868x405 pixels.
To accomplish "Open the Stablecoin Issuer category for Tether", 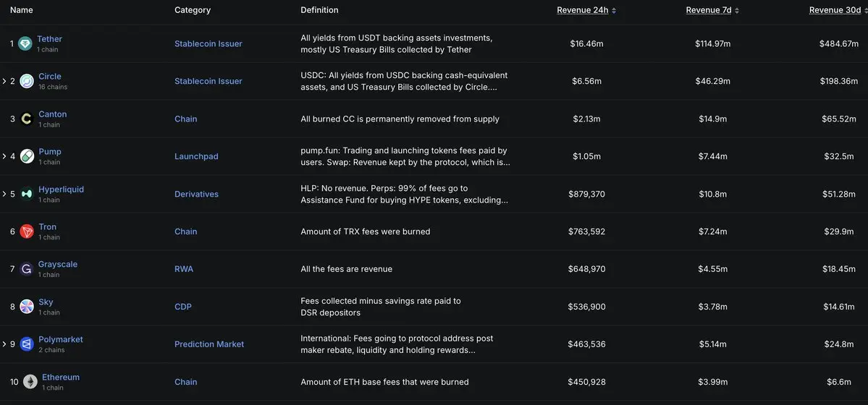I will click(208, 43).
